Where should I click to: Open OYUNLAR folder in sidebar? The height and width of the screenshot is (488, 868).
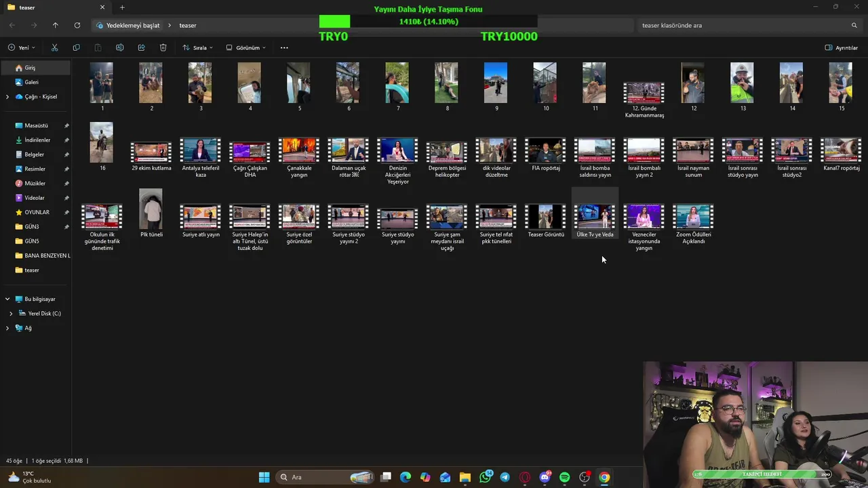pos(35,212)
